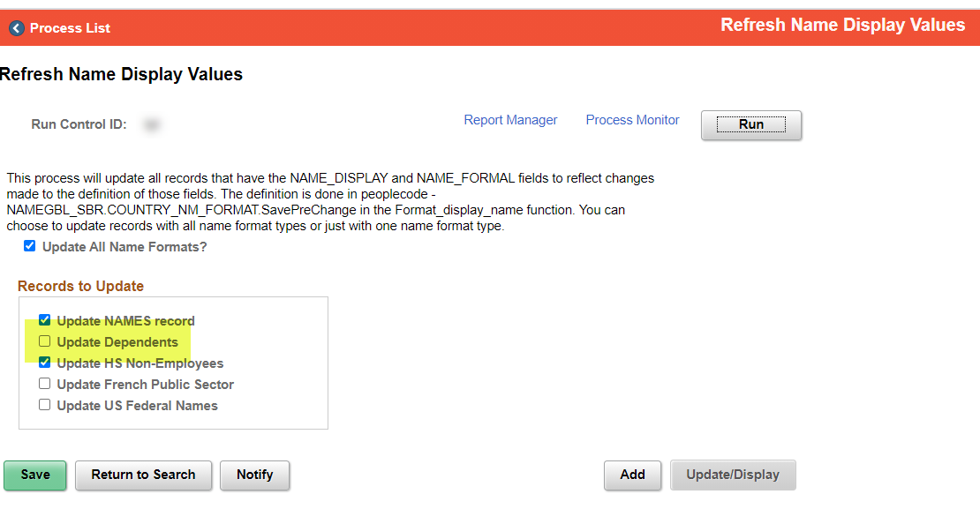Viewport: 980px width, 524px height.
Task: Check the Update US Federal Names box
Action: (x=44, y=405)
